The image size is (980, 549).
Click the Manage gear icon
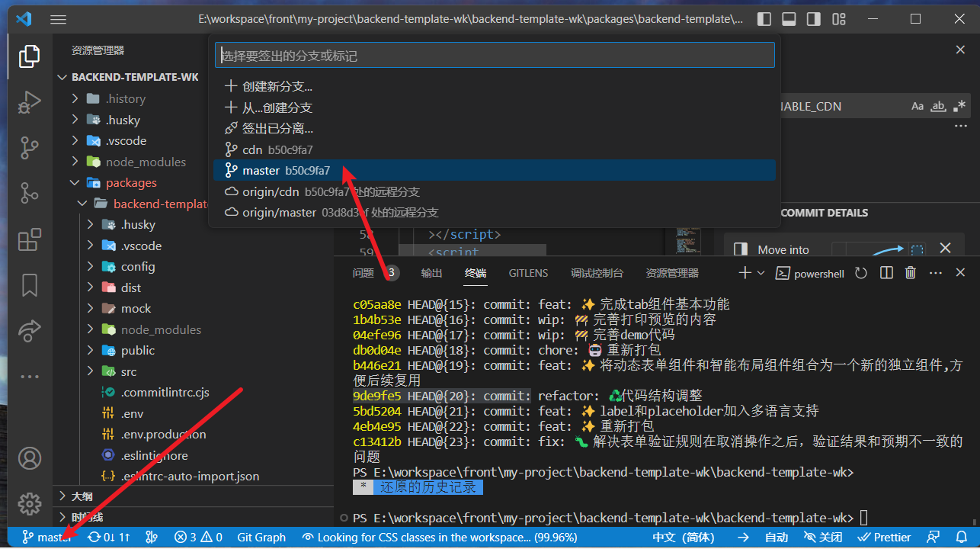(x=29, y=503)
